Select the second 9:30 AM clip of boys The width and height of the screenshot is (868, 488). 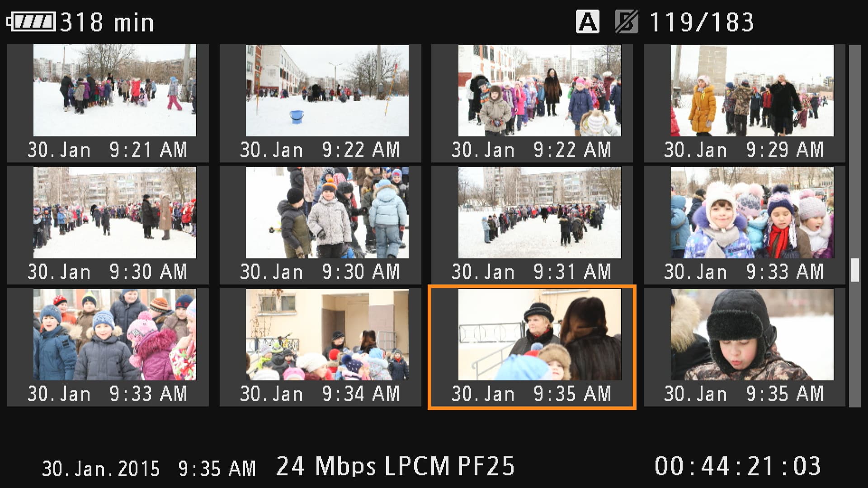[321, 225]
